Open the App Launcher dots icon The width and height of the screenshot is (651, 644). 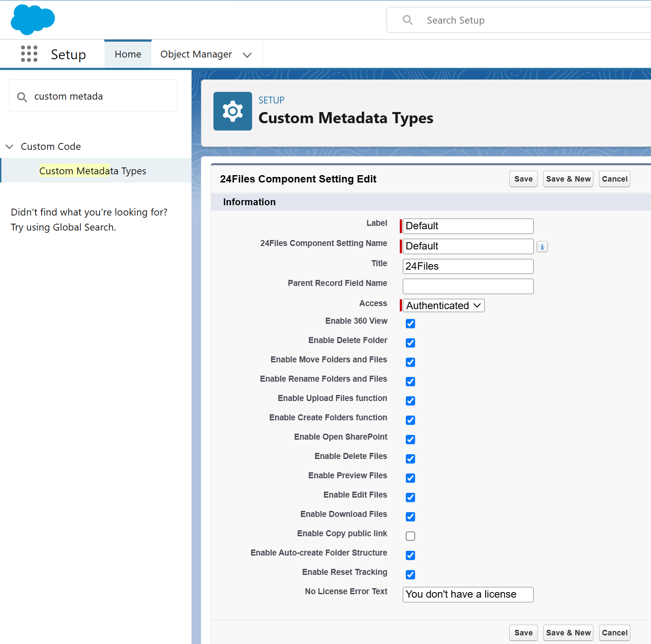click(29, 54)
